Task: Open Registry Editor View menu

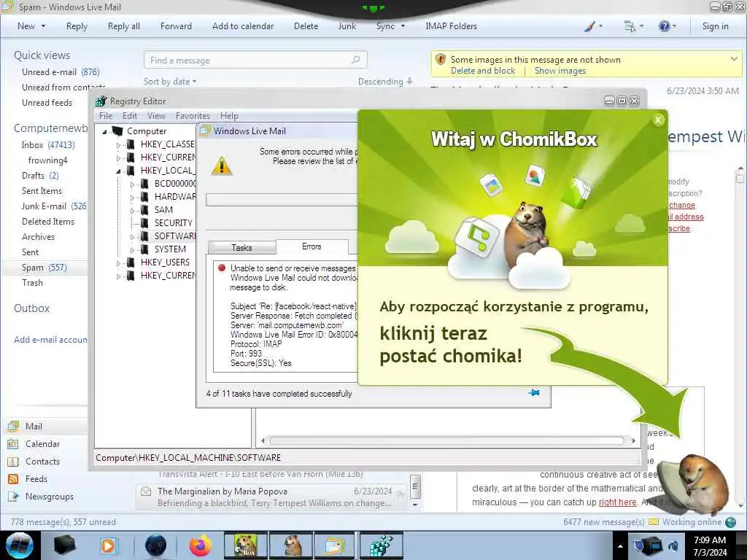Action: coord(156,116)
